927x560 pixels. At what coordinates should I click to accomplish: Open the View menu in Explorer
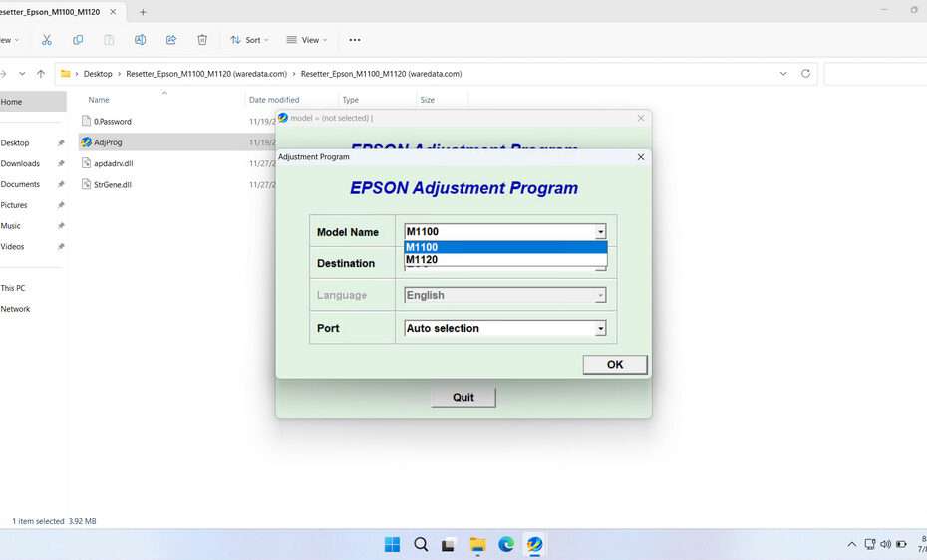tap(306, 40)
